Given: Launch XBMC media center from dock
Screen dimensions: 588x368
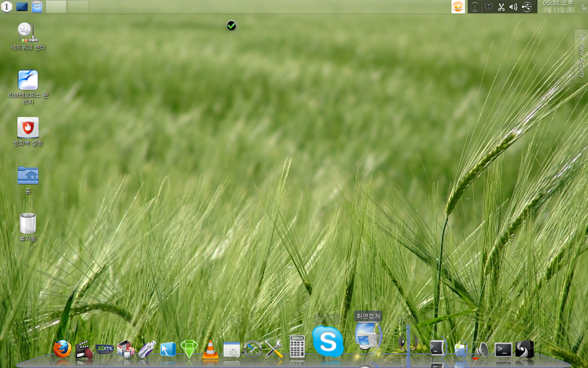Looking at the screenshot, I should (x=105, y=349).
